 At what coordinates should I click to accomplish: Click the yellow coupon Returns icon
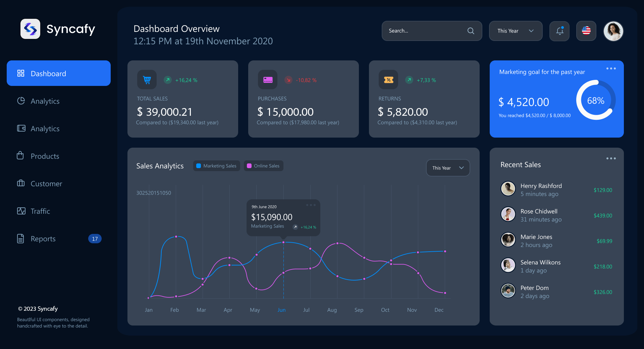coord(388,80)
